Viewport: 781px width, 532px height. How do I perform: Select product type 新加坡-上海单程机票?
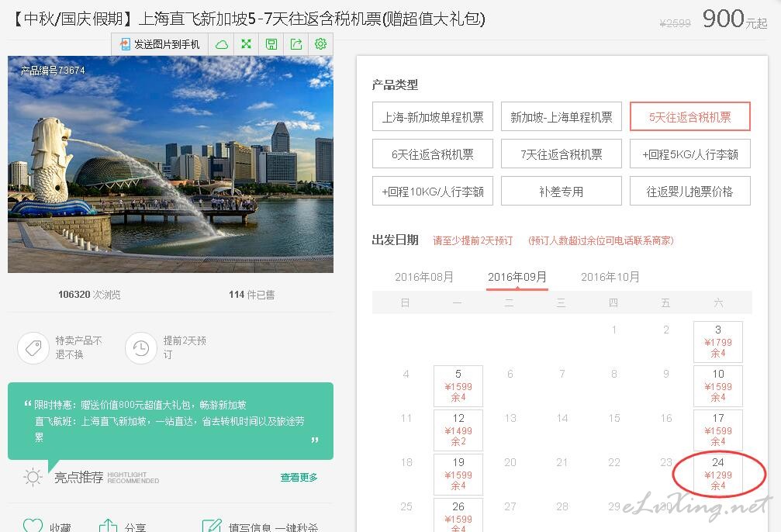[562, 116]
